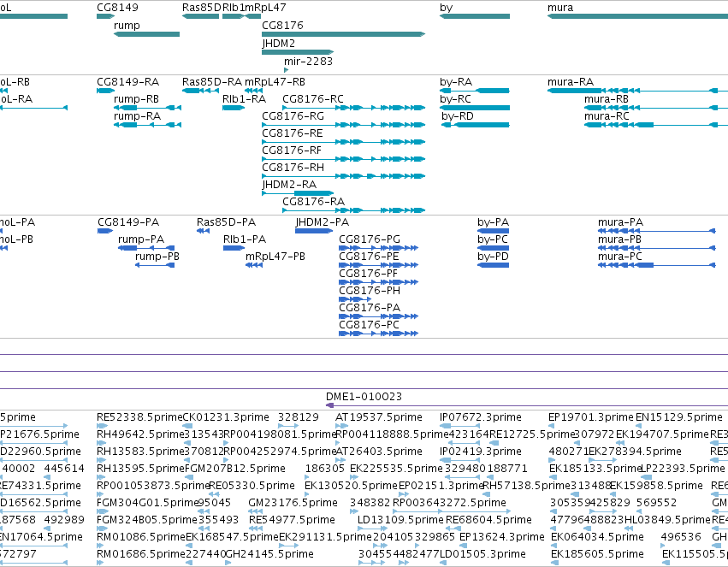Select protein CG8176-PE
Image resolution: width=728 pixels, height=567 pixels.
click(369, 257)
